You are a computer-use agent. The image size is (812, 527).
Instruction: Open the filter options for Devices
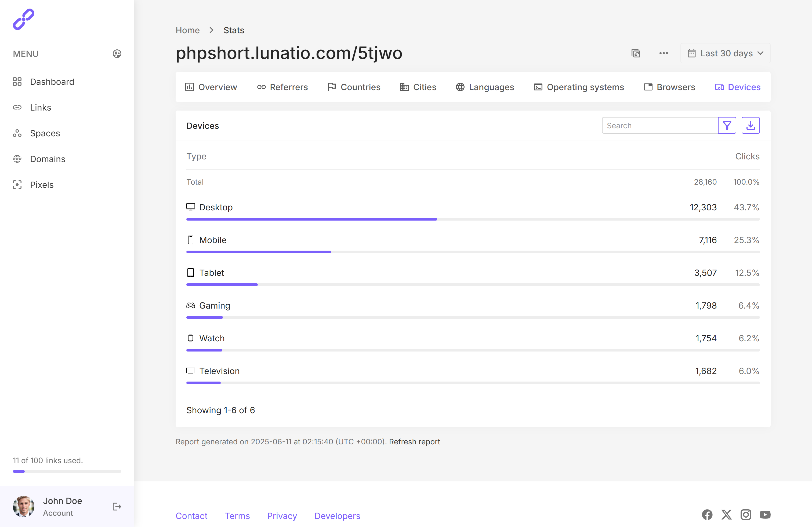point(727,125)
